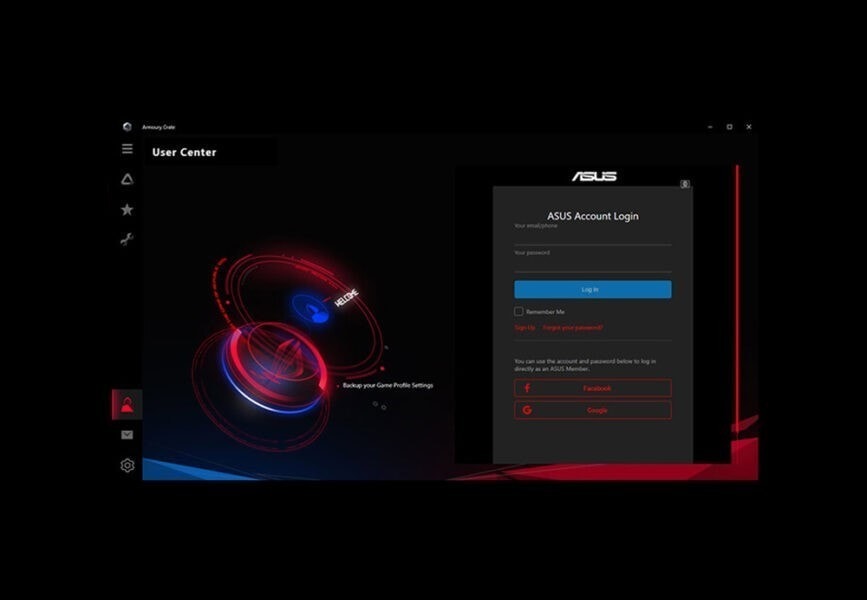Click the Backup your Game Profile Settings text
Image resolution: width=867 pixels, height=600 pixels.
coord(388,385)
